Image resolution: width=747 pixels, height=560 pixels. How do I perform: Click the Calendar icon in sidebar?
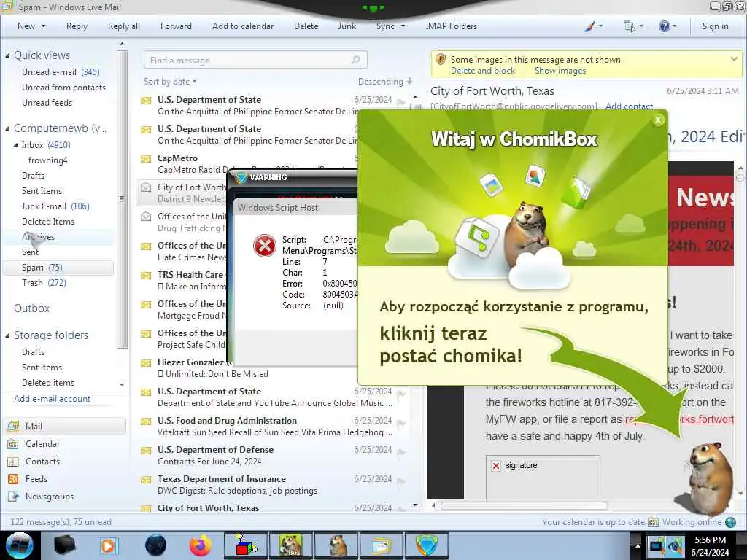13,444
